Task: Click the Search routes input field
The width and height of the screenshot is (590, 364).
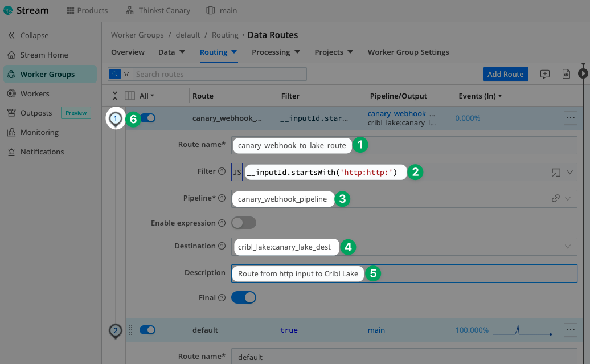Action: 219,74
